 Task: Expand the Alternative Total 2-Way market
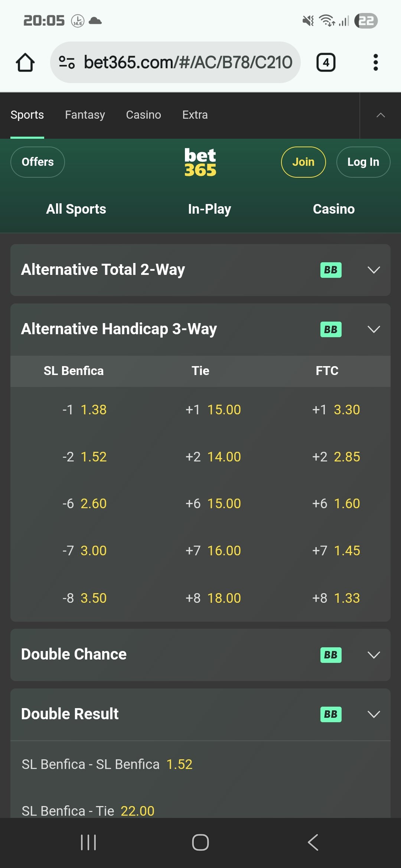374,270
